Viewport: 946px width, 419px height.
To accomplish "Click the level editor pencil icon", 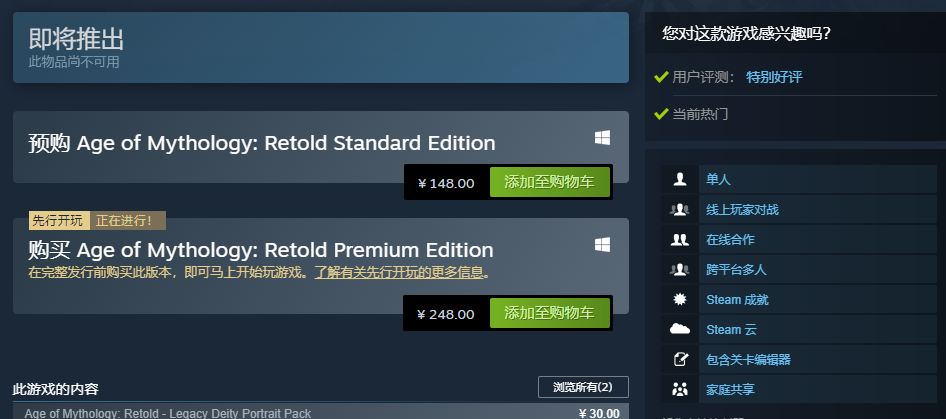I will 680,360.
